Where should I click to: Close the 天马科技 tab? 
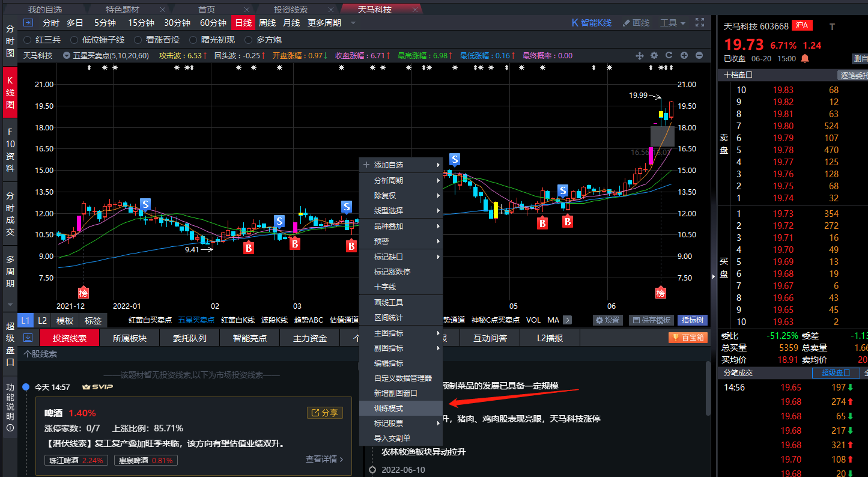(x=415, y=9)
